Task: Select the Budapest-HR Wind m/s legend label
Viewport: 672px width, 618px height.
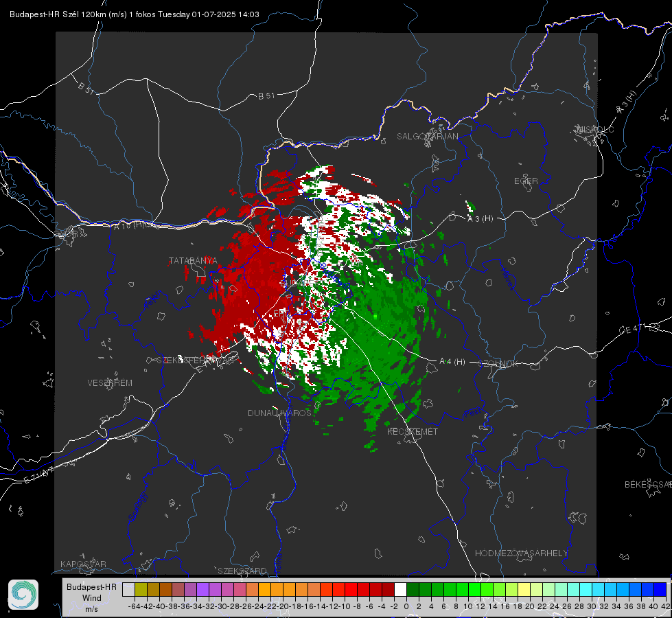Action: [x=91, y=597]
